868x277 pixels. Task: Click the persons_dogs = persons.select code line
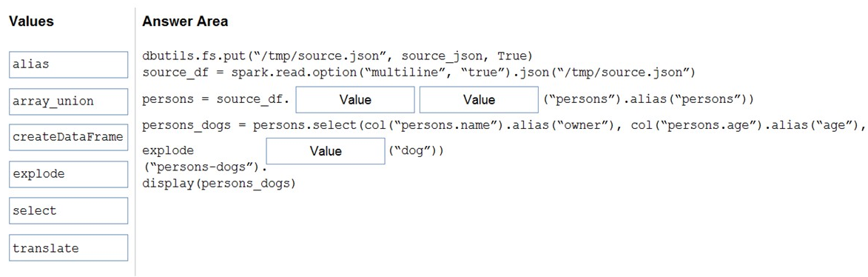pos(504,125)
